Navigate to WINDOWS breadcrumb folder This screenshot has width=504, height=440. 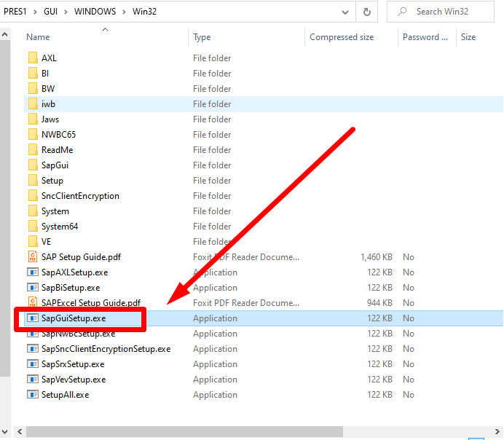[x=95, y=12]
